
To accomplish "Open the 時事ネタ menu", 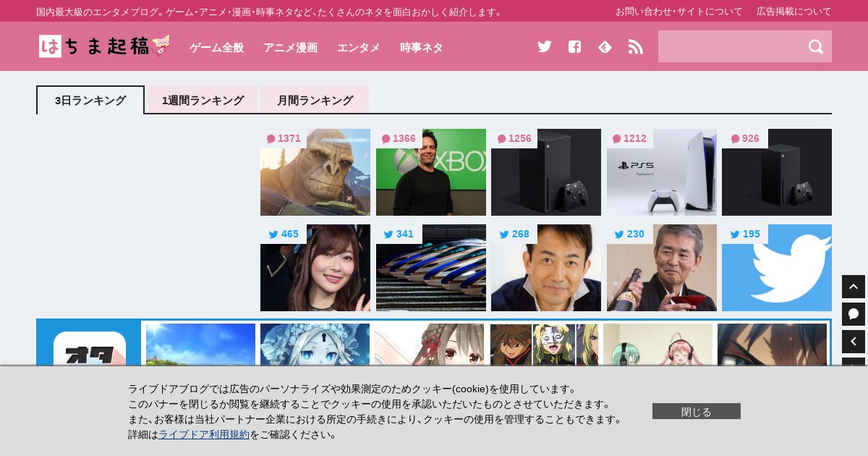I will pos(421,47).
